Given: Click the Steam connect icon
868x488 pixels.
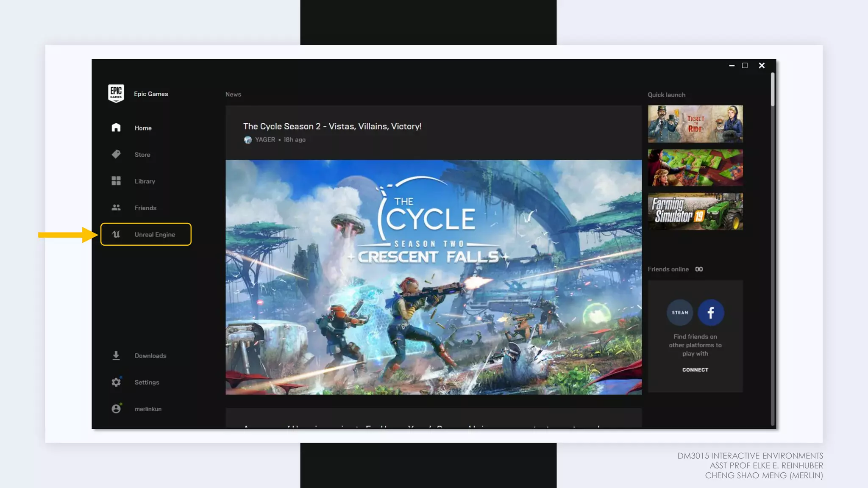Looking at the screenshot, I should click(680, 313).
